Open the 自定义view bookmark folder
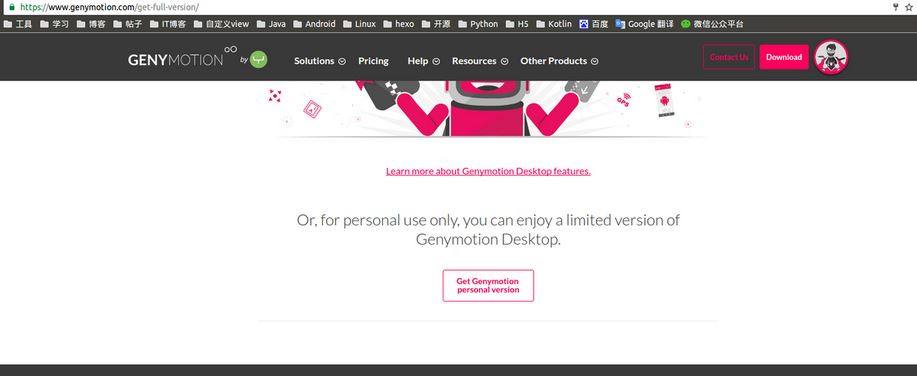917x376 pixels. tap(221, 24)
